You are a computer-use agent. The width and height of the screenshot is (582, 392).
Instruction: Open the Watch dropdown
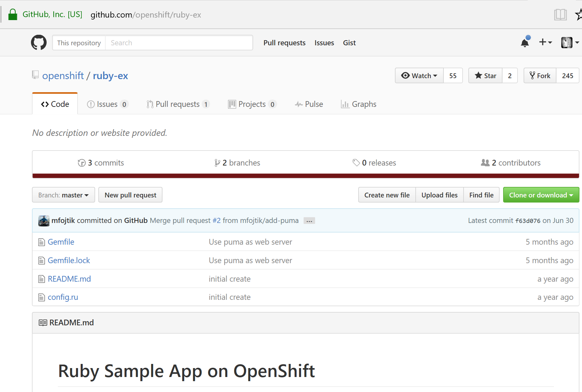419,76
